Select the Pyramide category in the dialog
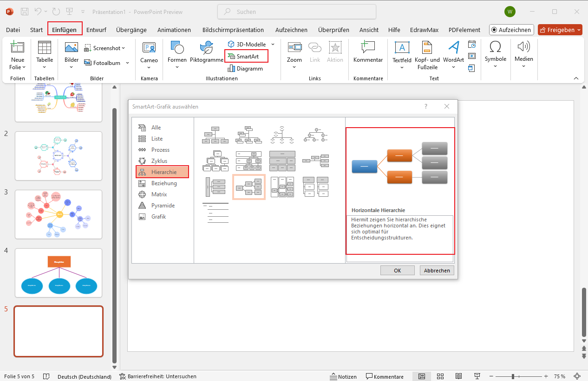588x381 pixels. pos(162,206)
